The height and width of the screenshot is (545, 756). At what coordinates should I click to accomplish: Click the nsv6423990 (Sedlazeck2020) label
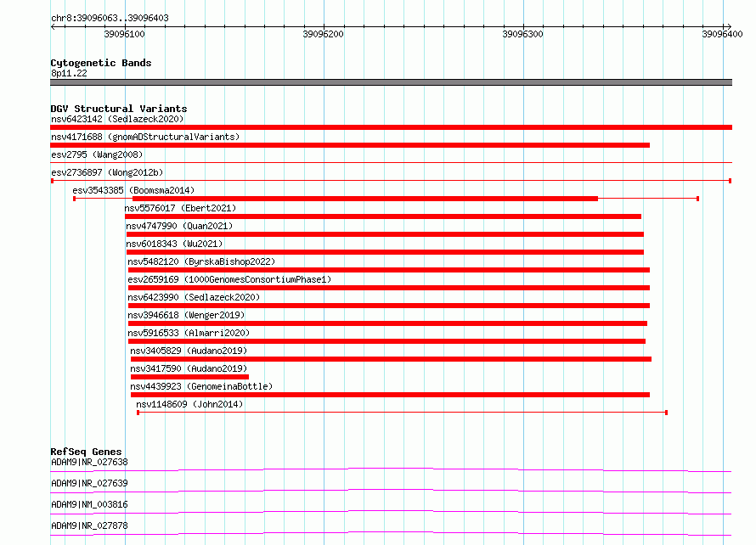[x=194, y=297]
